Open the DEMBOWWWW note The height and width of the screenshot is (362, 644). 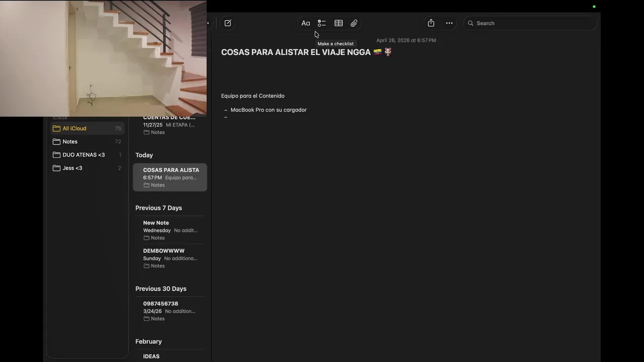pyautogui.click(x=170, y=258)
